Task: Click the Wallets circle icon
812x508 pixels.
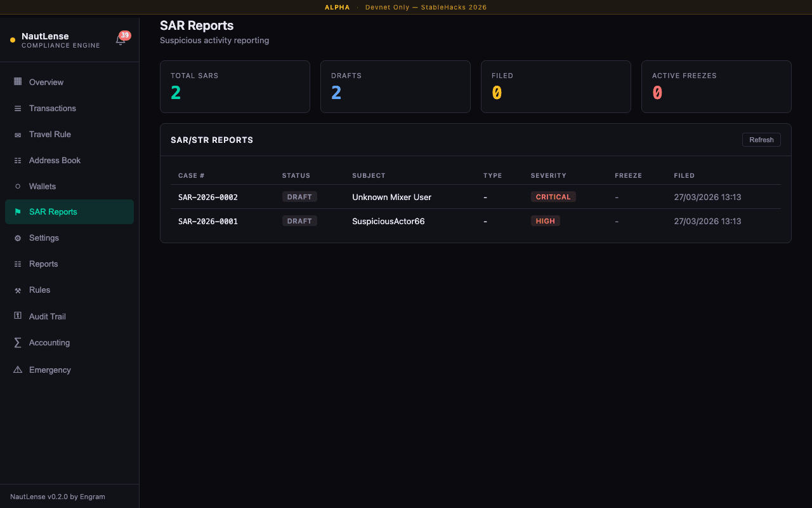Action: (x=17, y=186)
